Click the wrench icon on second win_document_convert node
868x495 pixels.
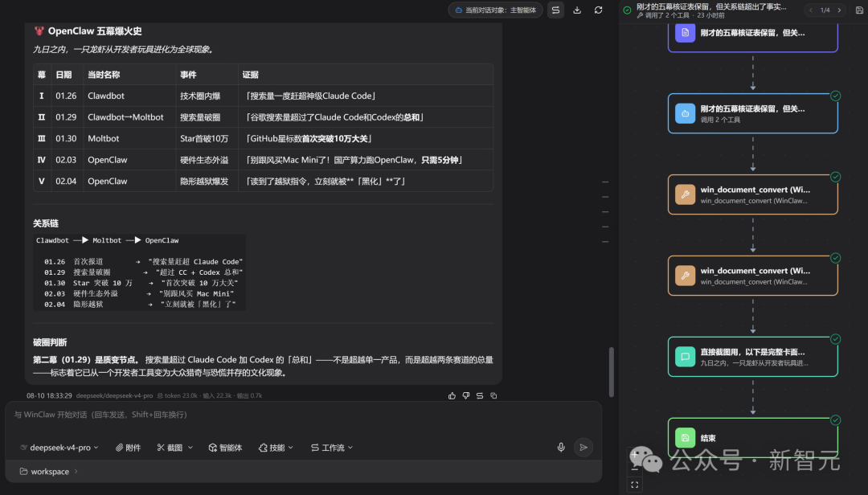point(685,275)
